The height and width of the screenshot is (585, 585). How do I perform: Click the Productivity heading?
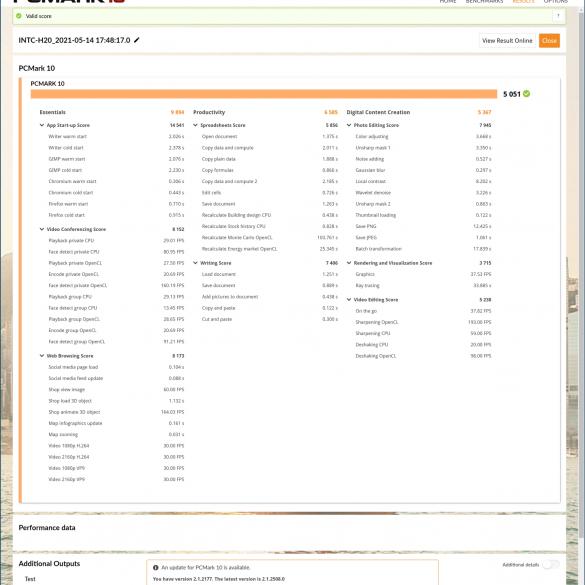(209, 112)
